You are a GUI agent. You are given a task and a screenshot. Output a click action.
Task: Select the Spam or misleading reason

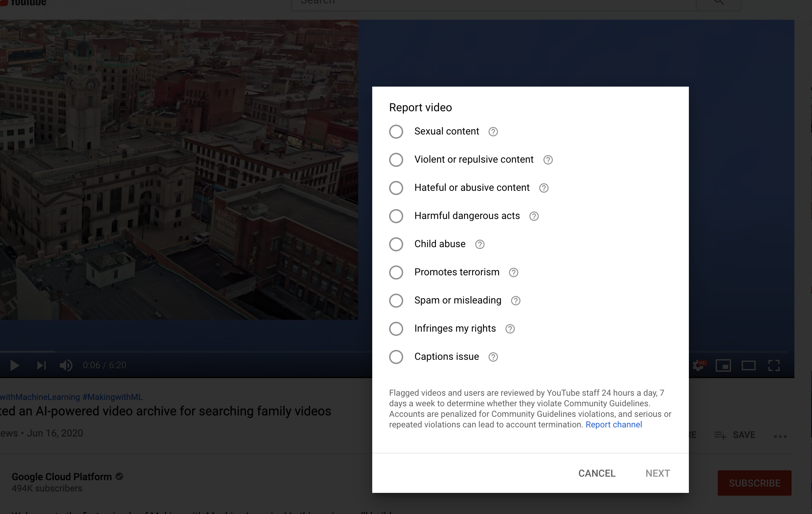click(396, 300)
